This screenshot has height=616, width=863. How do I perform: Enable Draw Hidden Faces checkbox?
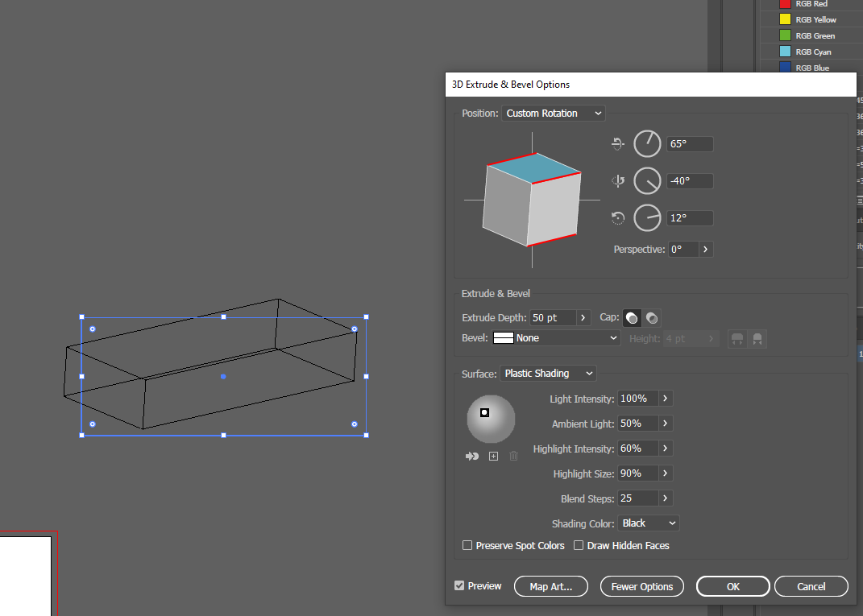579,546
